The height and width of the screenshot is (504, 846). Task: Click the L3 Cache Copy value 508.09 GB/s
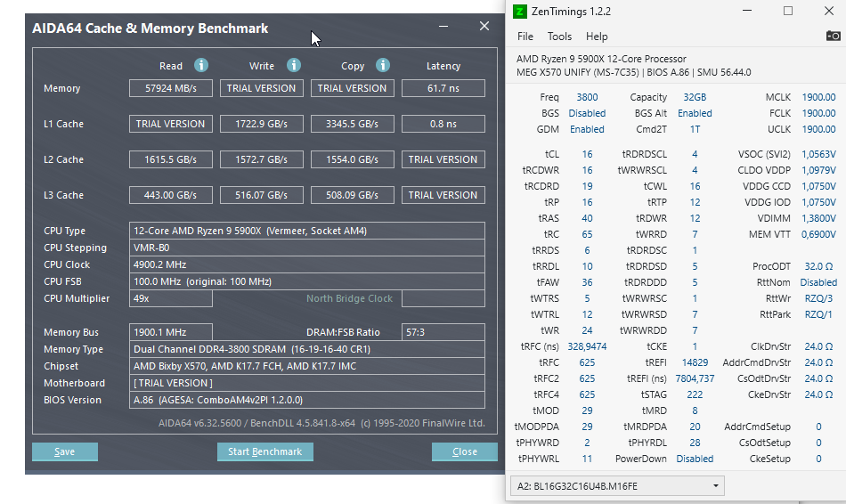coord(352,195)
